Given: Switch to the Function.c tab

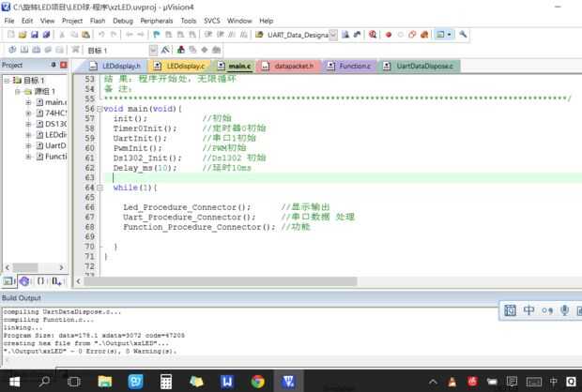Looking at the screenshot, I should coord(349,66).
